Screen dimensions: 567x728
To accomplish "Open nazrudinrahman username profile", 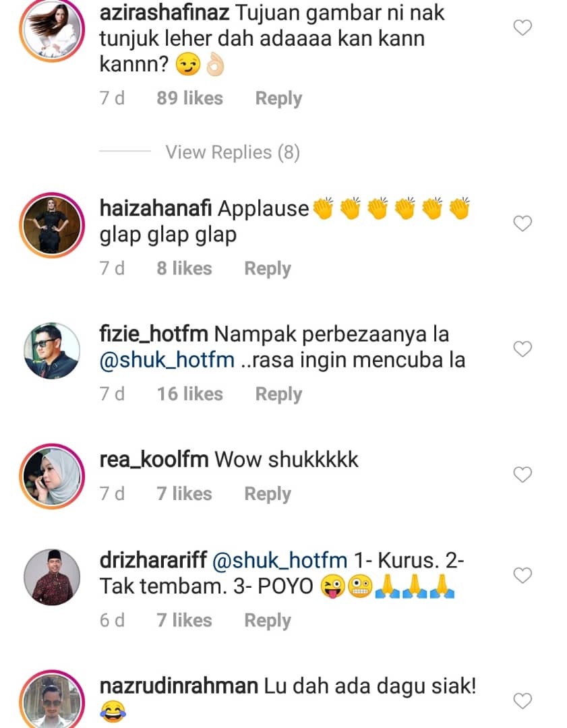I will [x=179, y=686].
